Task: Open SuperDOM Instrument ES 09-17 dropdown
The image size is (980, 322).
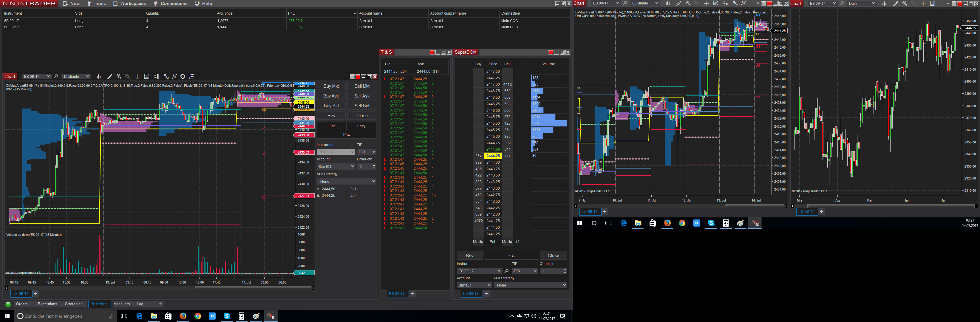Action: point(479,271)
